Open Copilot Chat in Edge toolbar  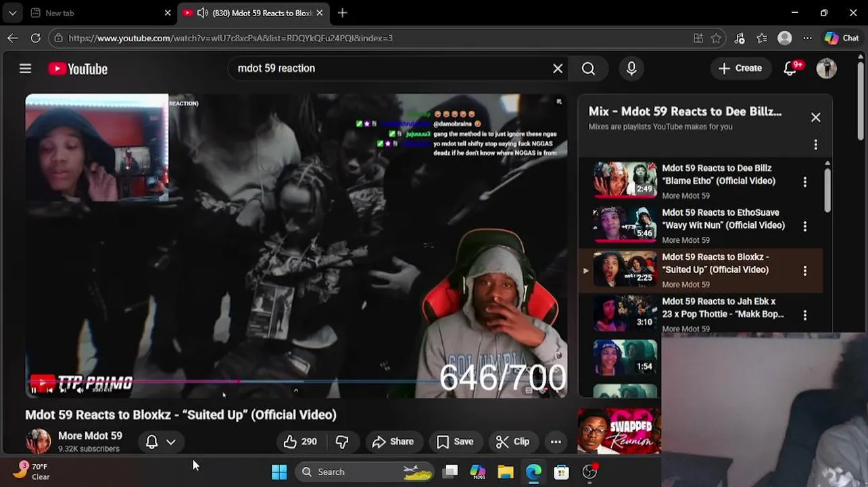(x=842, y=38)
